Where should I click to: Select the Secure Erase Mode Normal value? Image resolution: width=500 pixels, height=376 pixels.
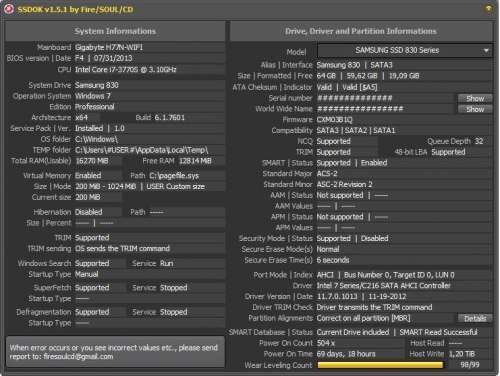coord(328,249)
